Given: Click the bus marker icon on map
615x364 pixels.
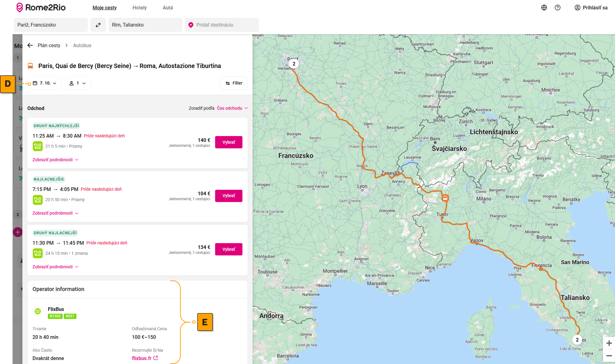Looking at the screenshot, I should point(445,198).
